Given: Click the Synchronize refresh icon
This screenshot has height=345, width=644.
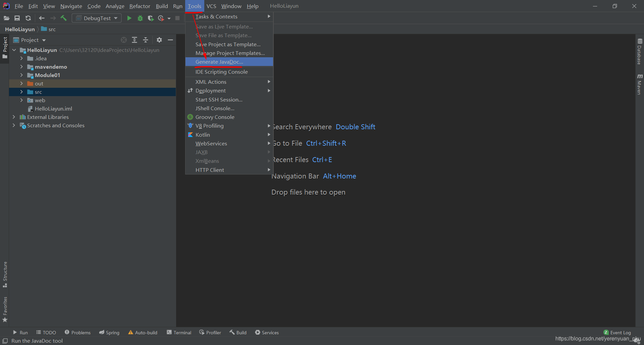Looking at the screenshot, I should pos(28,18).
